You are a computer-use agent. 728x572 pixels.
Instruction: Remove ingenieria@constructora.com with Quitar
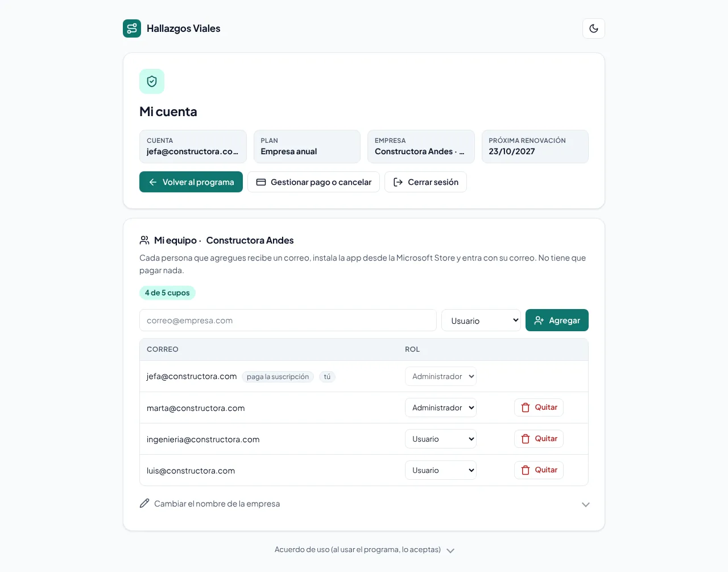539,439
